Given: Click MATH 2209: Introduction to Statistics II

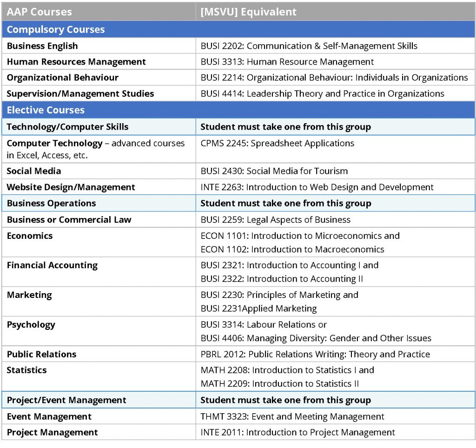Looking at the screenshot, I should click(279, 383).
